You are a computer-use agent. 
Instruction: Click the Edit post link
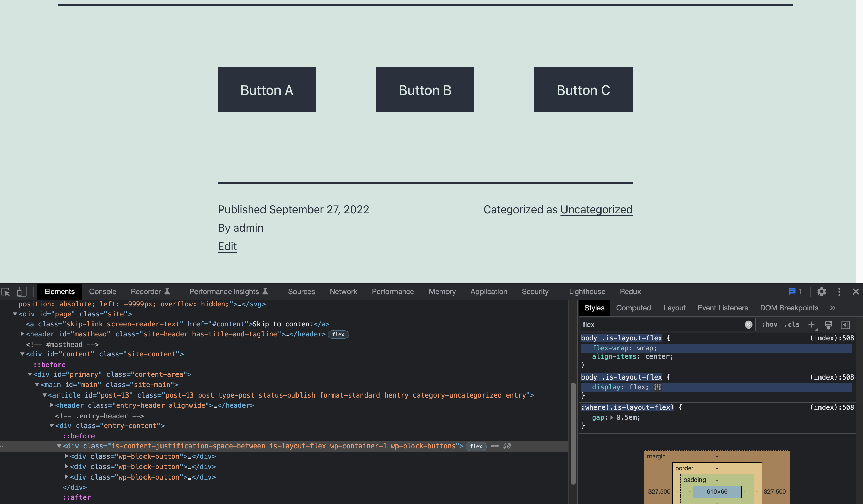(227, 247)
